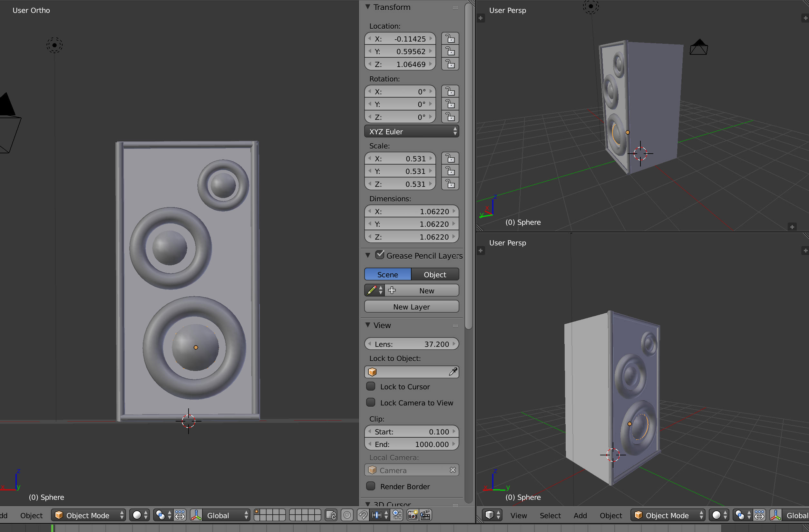Enable snapping with the magnet icon
The width and height of the screenshot is (809, 532).
362,515
